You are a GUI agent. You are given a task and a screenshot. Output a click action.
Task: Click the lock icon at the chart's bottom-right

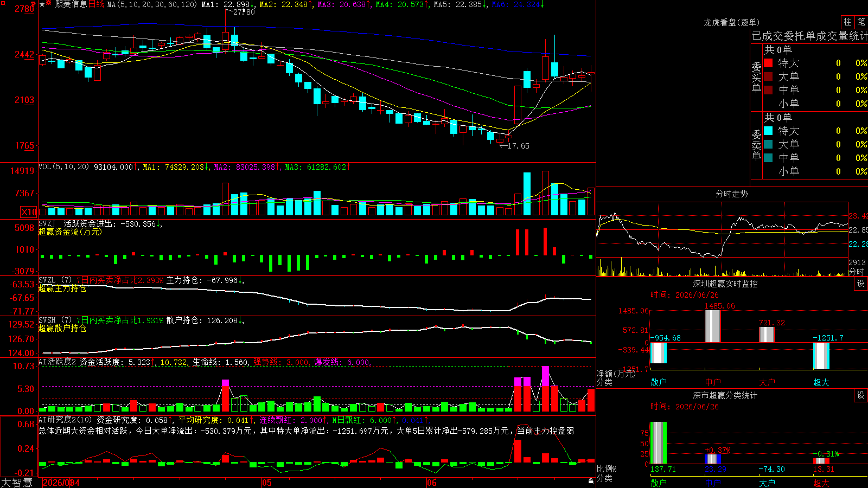coord(591,481)
